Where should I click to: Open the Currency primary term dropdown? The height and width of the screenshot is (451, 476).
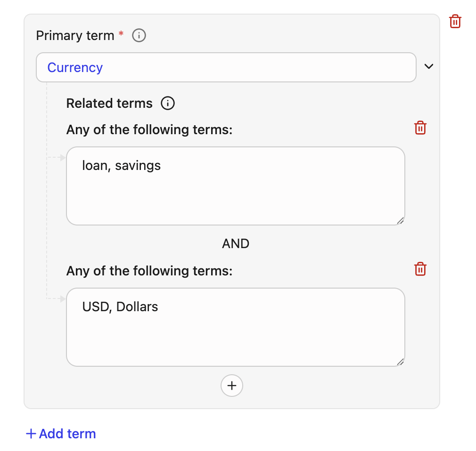click(x=226, y=67)
